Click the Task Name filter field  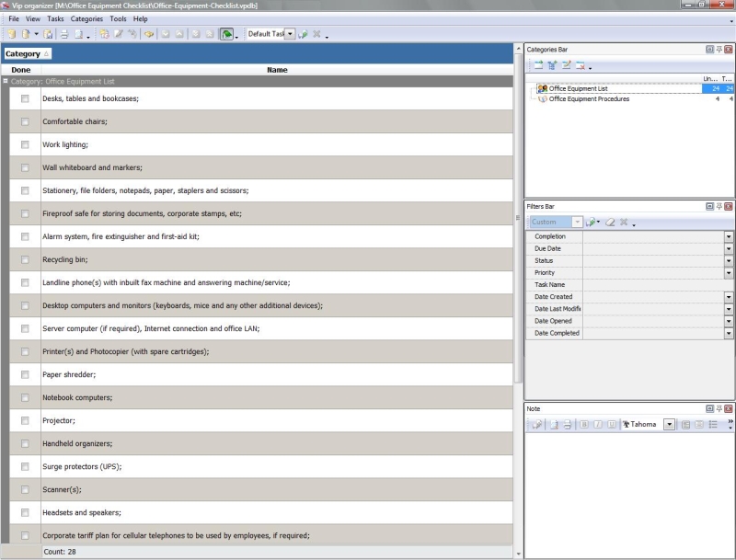point(652,285)
